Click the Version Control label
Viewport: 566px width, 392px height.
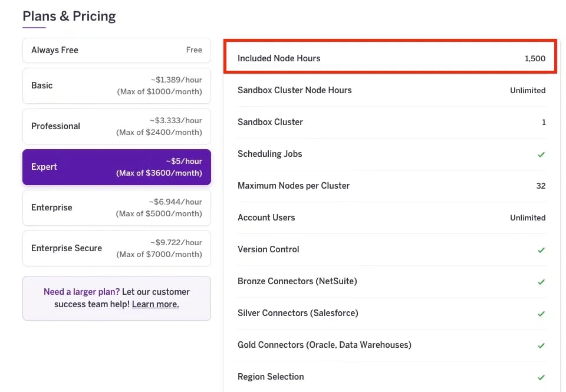point(268,249)
